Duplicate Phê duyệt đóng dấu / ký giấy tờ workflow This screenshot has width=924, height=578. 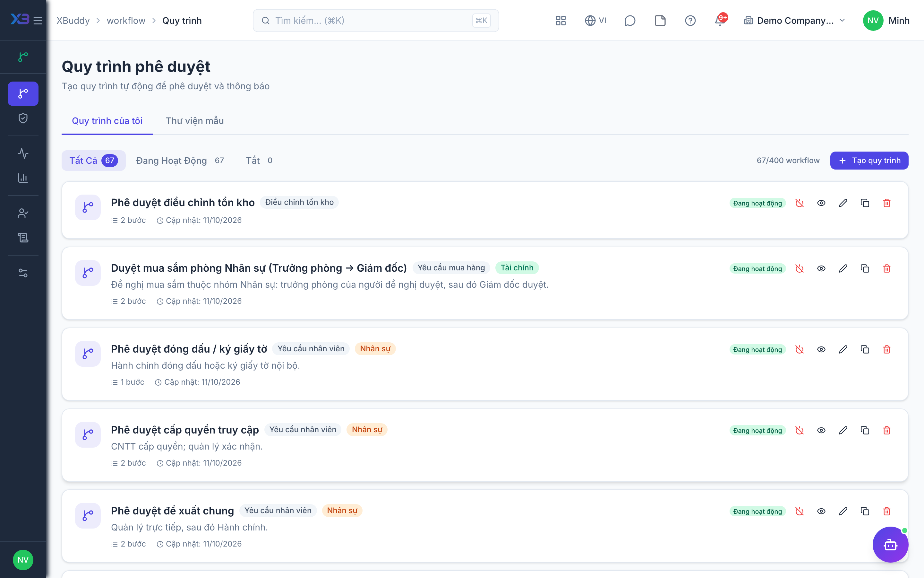pyautogui.click(x=865, y=349)
